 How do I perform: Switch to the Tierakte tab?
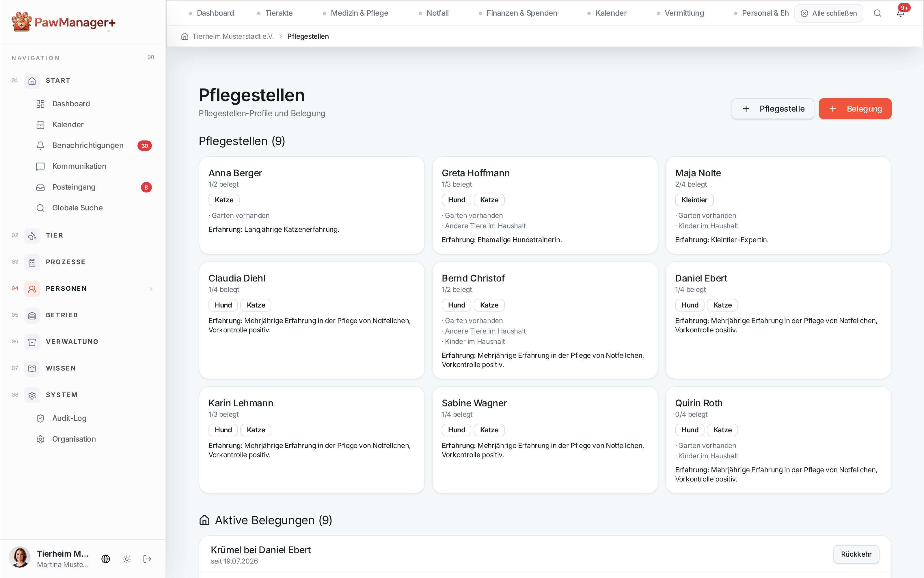pos(275,13)
